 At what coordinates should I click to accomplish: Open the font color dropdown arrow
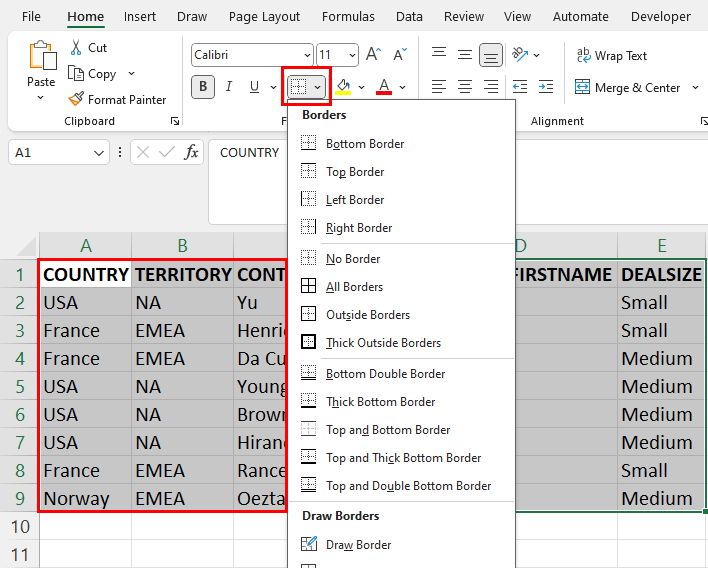(x=402, y=87)
